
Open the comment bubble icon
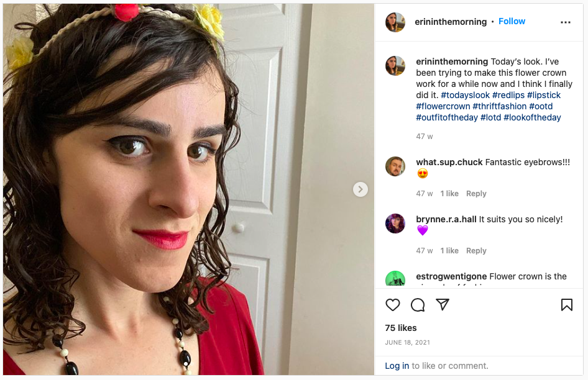pos(417,305)
